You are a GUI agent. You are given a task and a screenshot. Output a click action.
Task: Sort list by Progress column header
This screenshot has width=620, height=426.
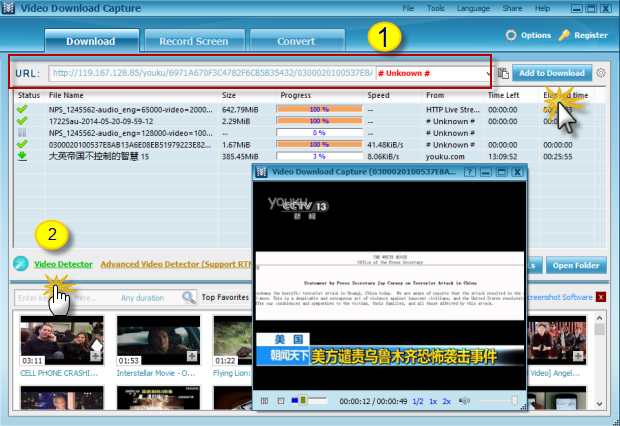[x=319, y=95]
